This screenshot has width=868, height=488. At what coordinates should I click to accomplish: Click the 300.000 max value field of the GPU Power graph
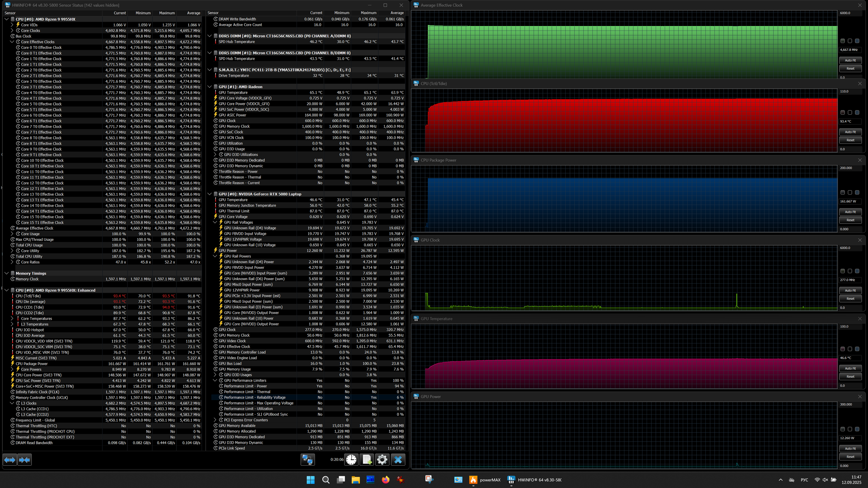pos(850,404)
